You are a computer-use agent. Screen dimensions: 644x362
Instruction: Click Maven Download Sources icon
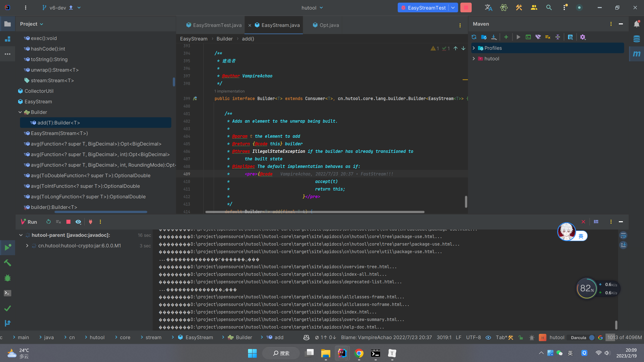tap(494, 37)
